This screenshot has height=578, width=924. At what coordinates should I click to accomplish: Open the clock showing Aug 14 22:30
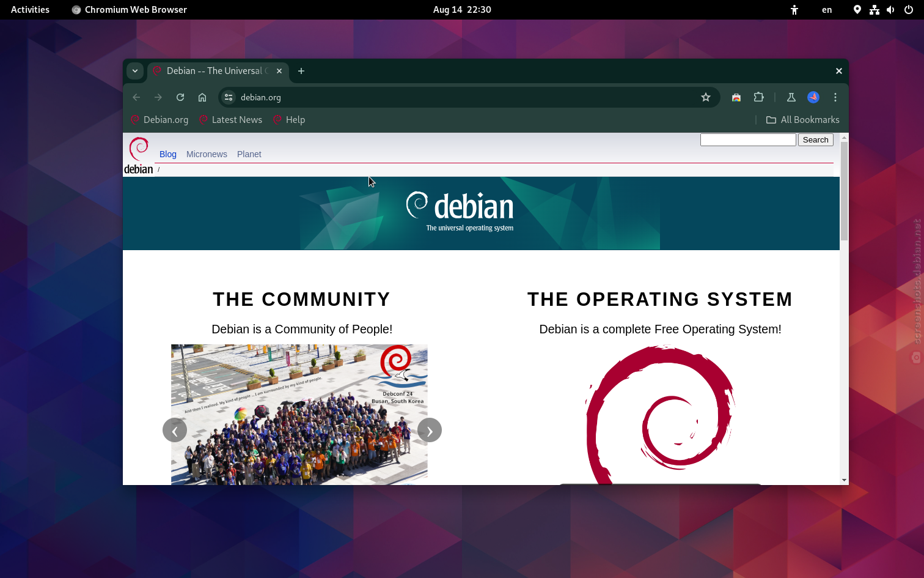coord(462,10)
